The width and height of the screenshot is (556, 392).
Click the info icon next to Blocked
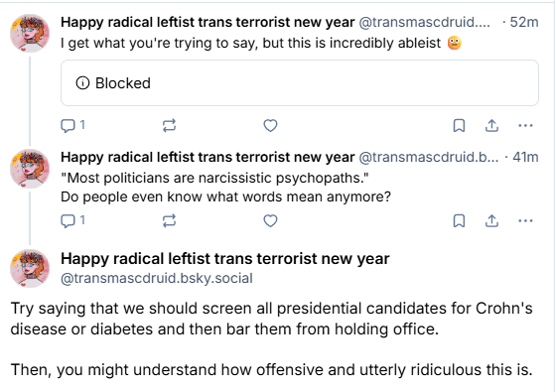pos(82,83)
